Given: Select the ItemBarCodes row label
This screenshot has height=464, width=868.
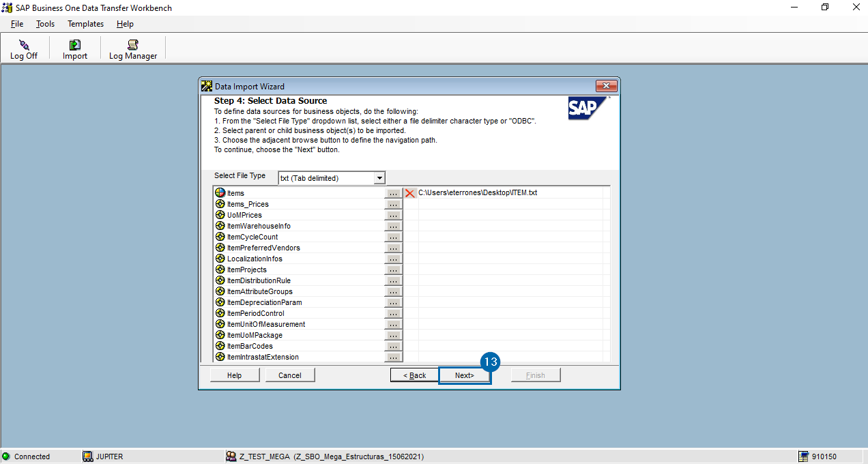Looking at the screenshot, I should [249, 346].
